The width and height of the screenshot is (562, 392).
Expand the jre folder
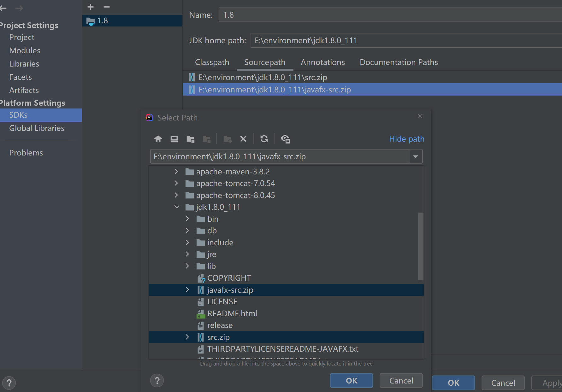click(x=187, y=254)
